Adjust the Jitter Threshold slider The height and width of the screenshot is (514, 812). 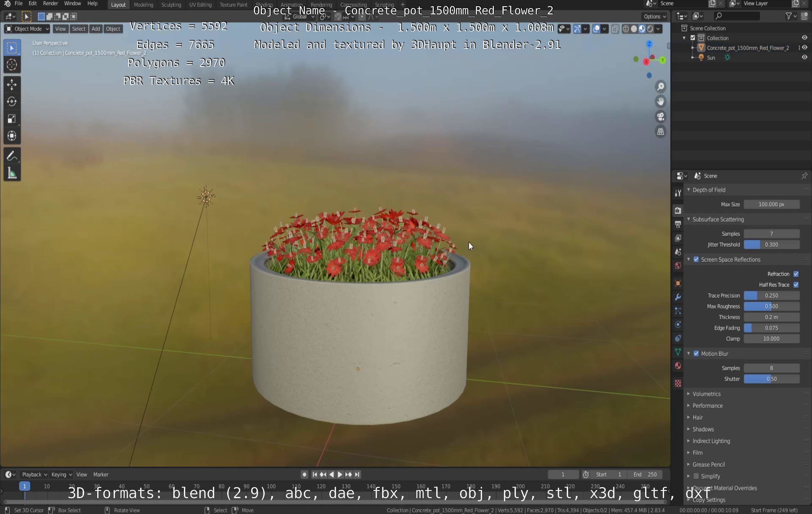(772, 245)
